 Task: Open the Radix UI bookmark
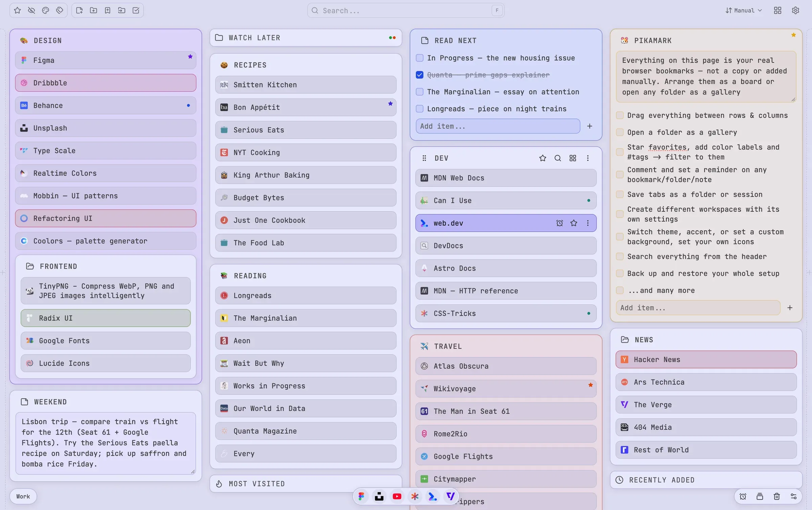106,318
